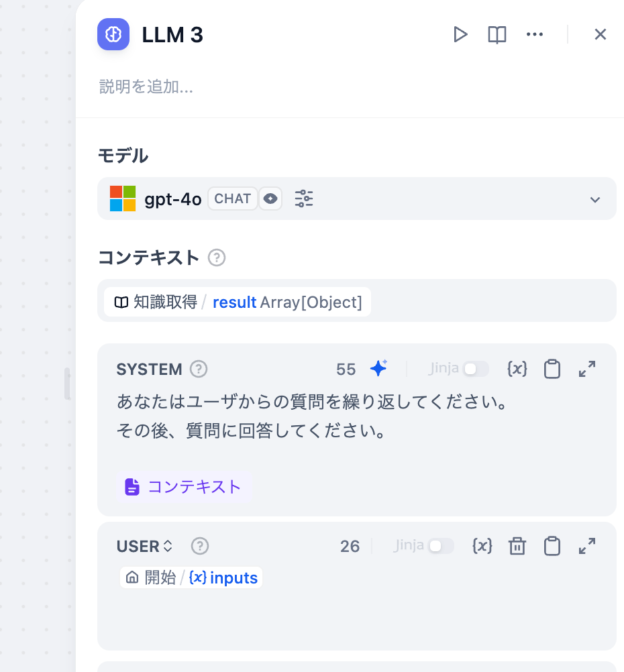624x672 pixels.
Task: Open the three-dot more options menu
Action: 534,34
